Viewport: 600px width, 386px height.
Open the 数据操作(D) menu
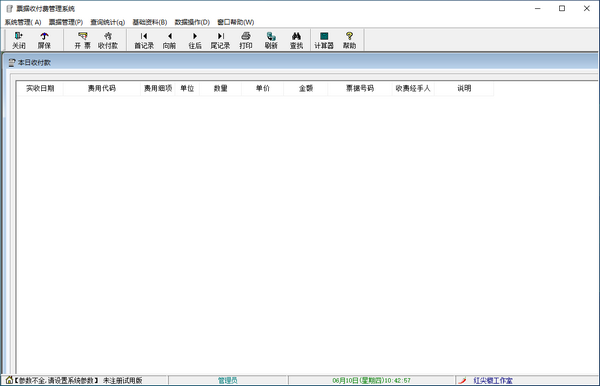click(192, 22)
